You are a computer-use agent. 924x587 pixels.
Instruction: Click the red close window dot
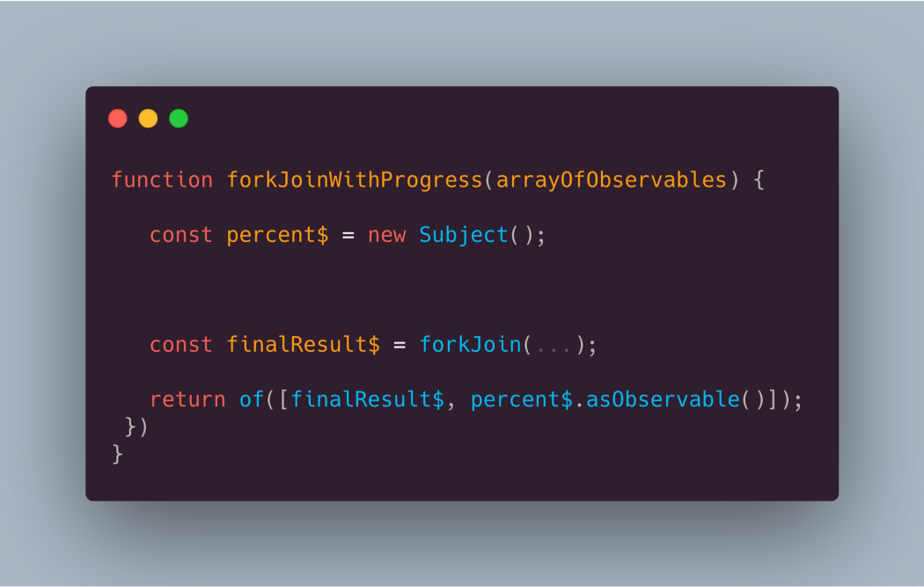[118, 119]
